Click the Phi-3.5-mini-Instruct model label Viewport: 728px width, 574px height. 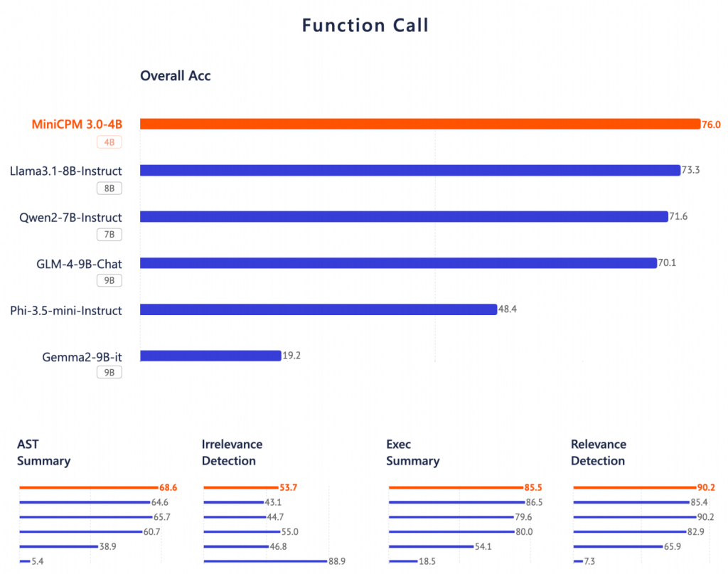click(x=66, y=310)
